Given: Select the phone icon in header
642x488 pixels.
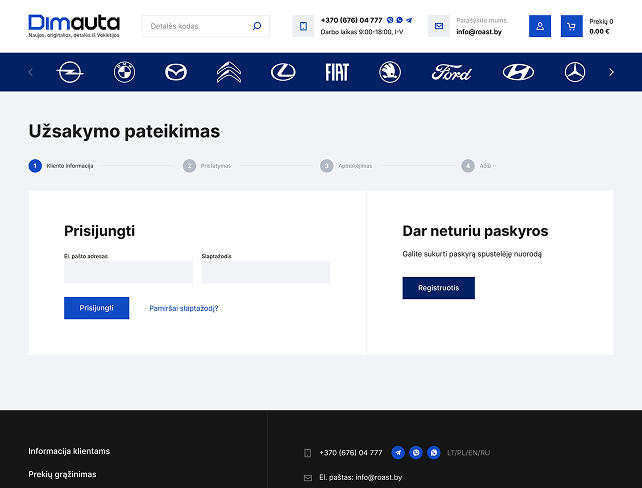Looking at the screenshot, I should point(303,26).
